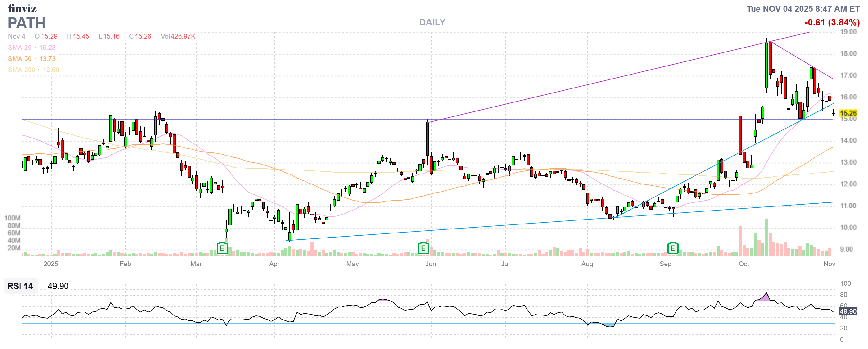Click the Vol 426.97K readout
Image resolution: width=868 pixels, height=349 pixels.
(178, 36)
